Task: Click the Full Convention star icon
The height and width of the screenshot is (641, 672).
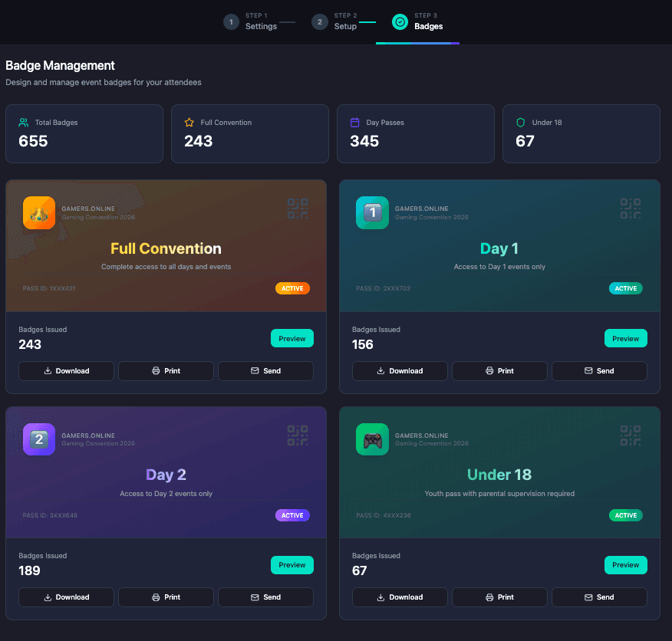Action: pos(189,123)
